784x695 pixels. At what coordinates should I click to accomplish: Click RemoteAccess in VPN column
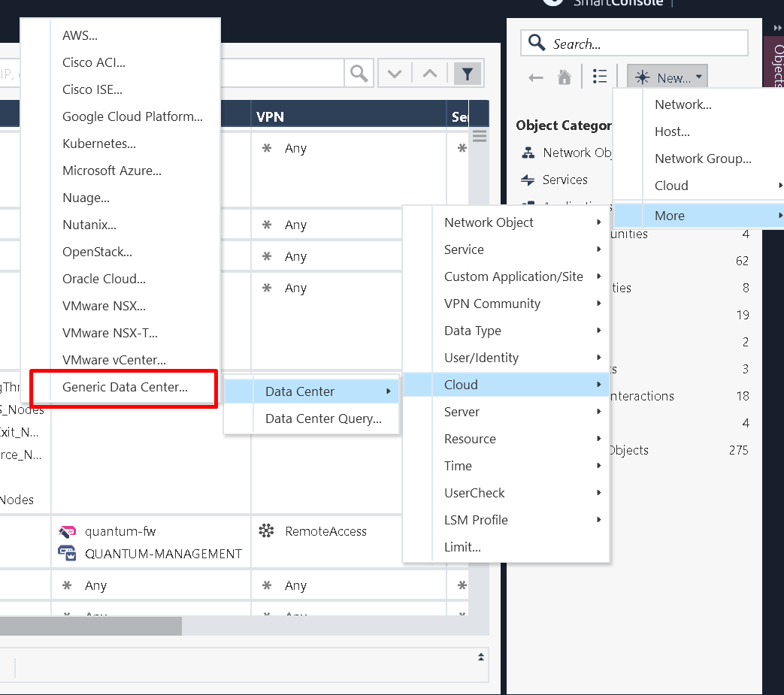[325, 531]
